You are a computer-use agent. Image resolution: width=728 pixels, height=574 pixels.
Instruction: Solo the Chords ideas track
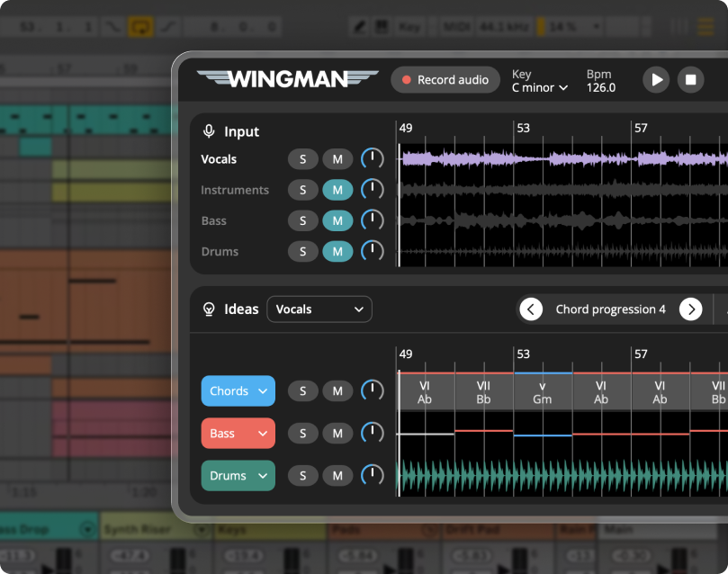302,391
